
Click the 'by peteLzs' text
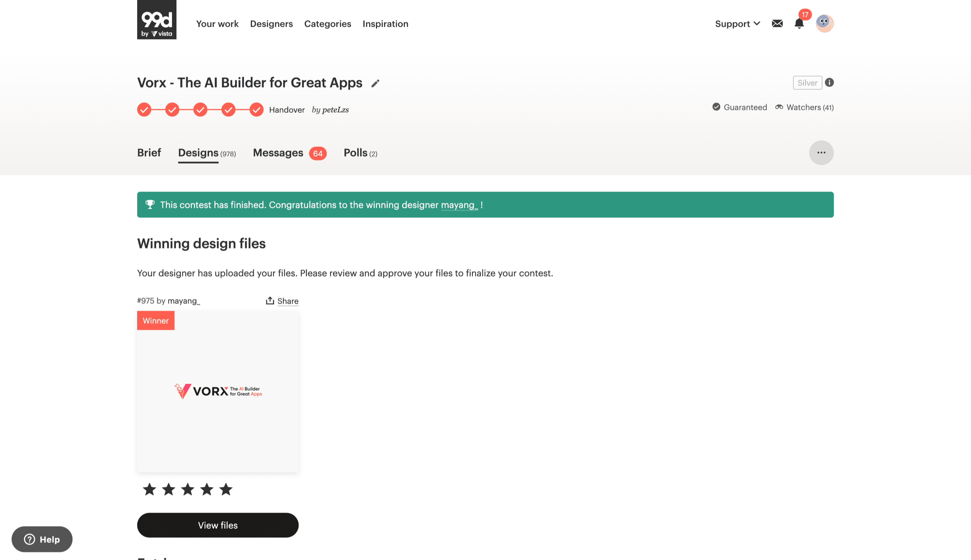point(330,110)
